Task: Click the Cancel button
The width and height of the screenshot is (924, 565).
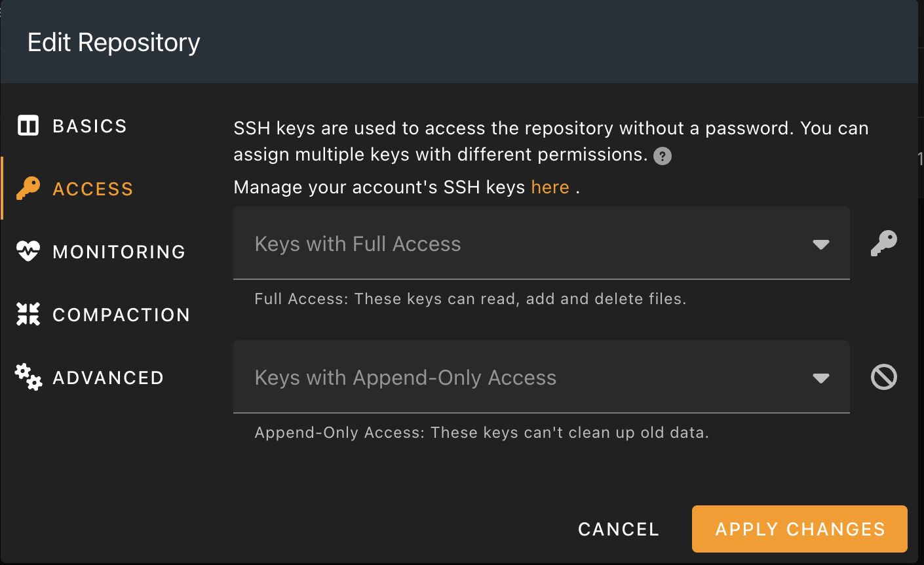Action: (x=618, y=529)
